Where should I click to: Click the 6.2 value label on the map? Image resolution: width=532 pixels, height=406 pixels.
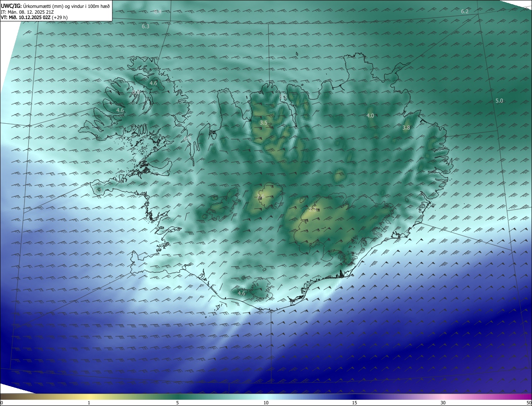[x=465, y=12]
